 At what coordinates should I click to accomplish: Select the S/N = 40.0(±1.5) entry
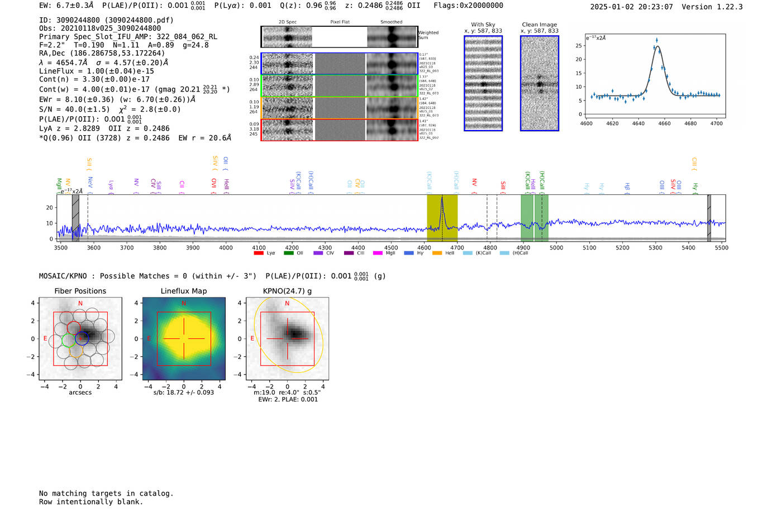point(74,109)
